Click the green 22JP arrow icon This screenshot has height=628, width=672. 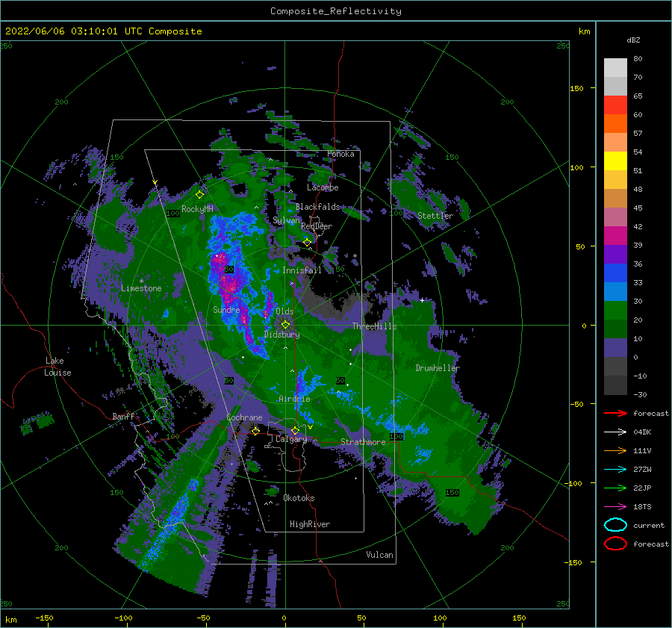pyautogui.click(x=615, y=488)
